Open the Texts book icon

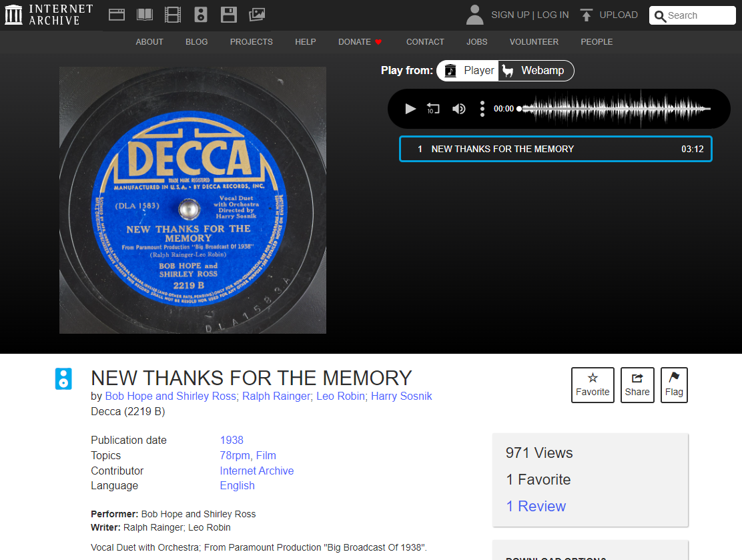click(145, 14)
